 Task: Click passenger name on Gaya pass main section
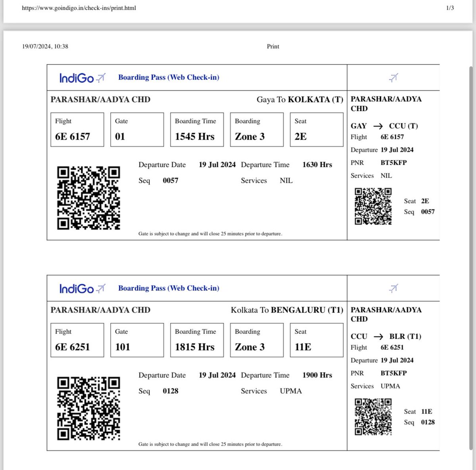click(x=100, y=99)
